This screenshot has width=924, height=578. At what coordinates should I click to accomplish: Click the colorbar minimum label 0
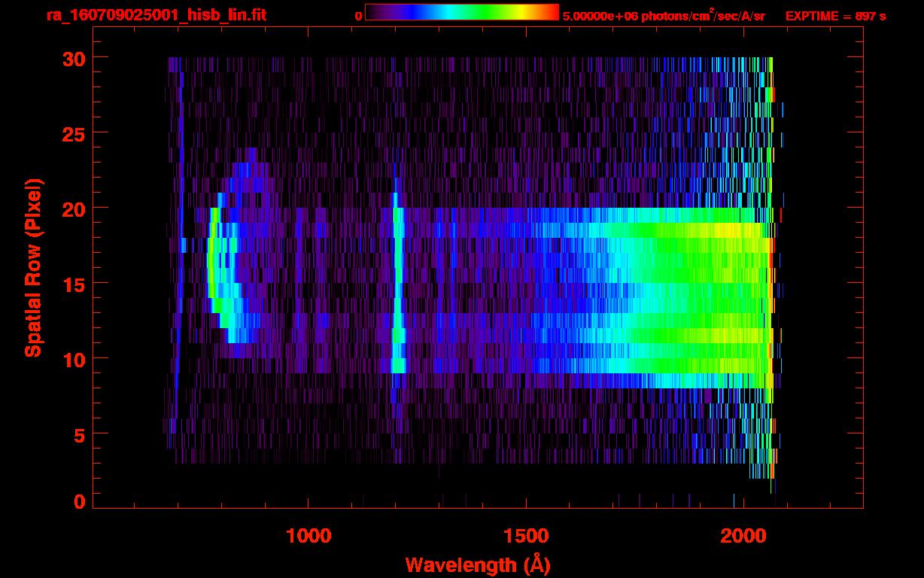point(358,16)
